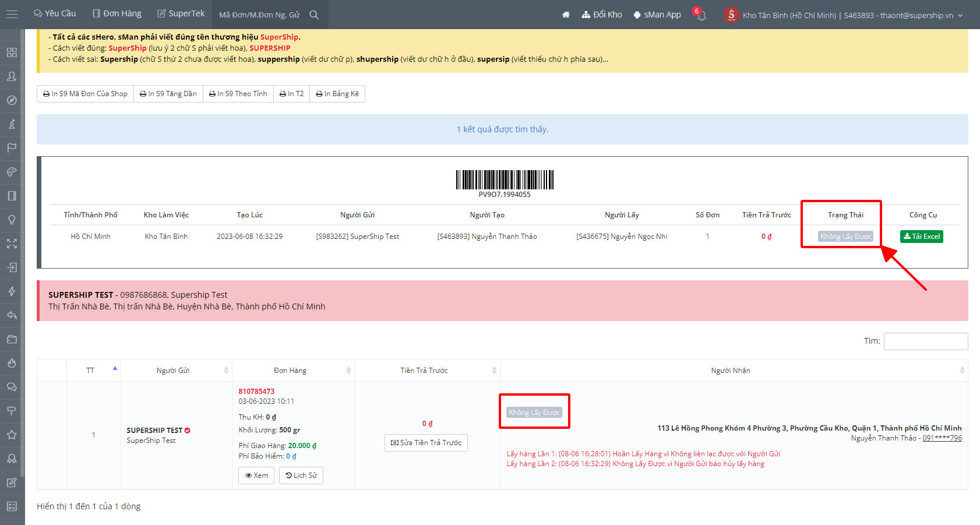Viewport: 980px width, 525px height.
Task: Open Đổi Kho warehouse switcher
Action: click(x=602, y=15)
